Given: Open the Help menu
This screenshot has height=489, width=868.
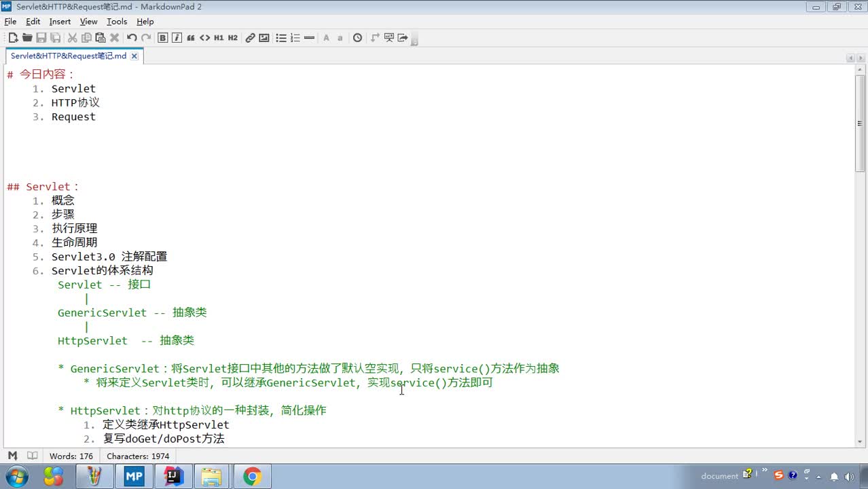Looking at the screenshot, I should point(145,22).
